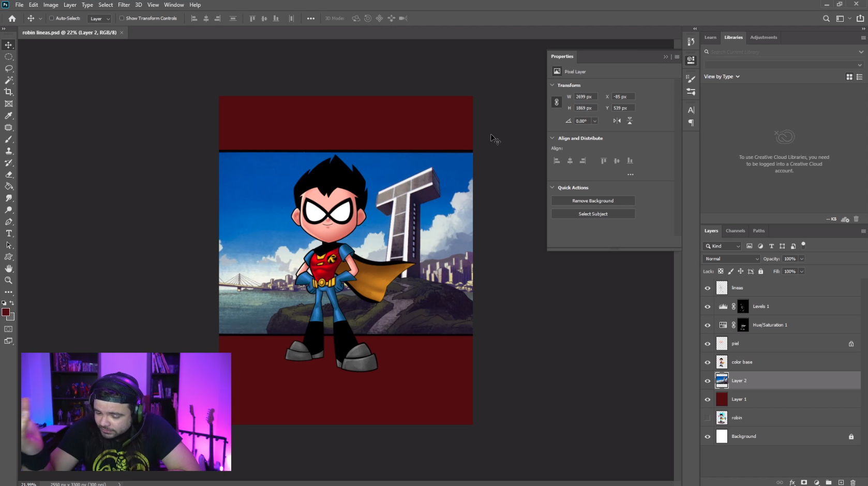This screenshot has width=868, height=486.
Task: Open the Window menu
Action: (174, 5)
